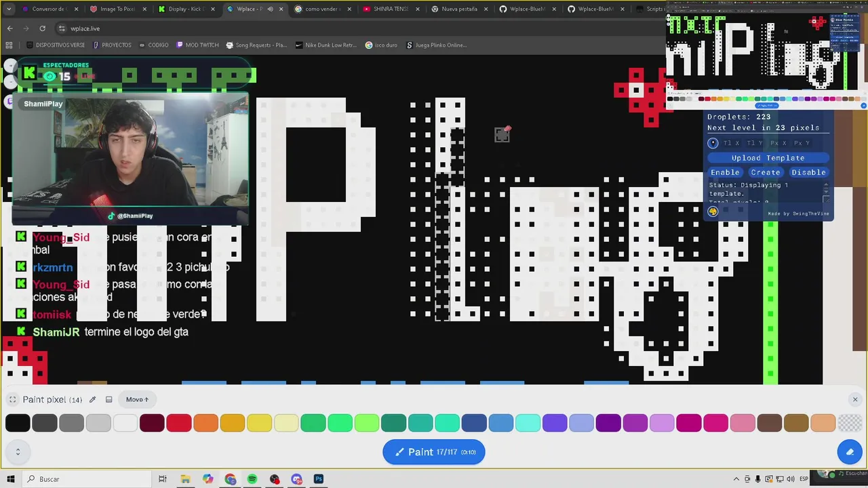Viewport: 868px width, 488px height.
Task: Select the black color swatch
Action: coord(18,424)
